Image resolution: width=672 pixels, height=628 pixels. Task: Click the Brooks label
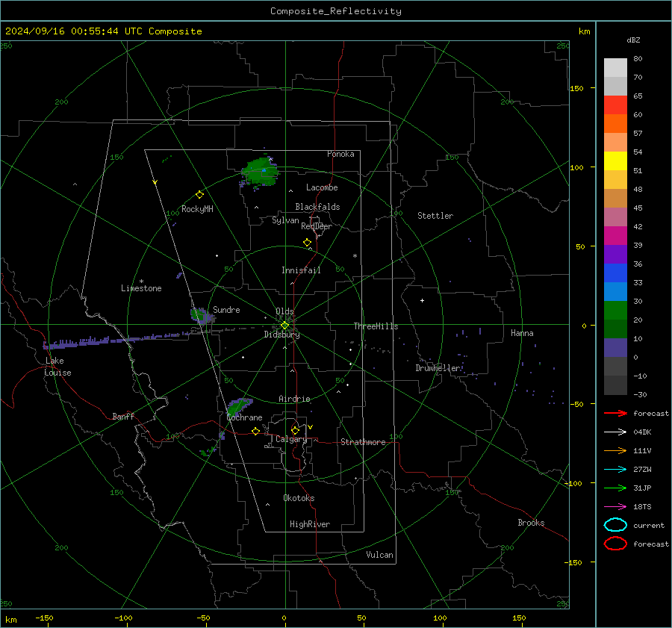(x=531, y=523)
